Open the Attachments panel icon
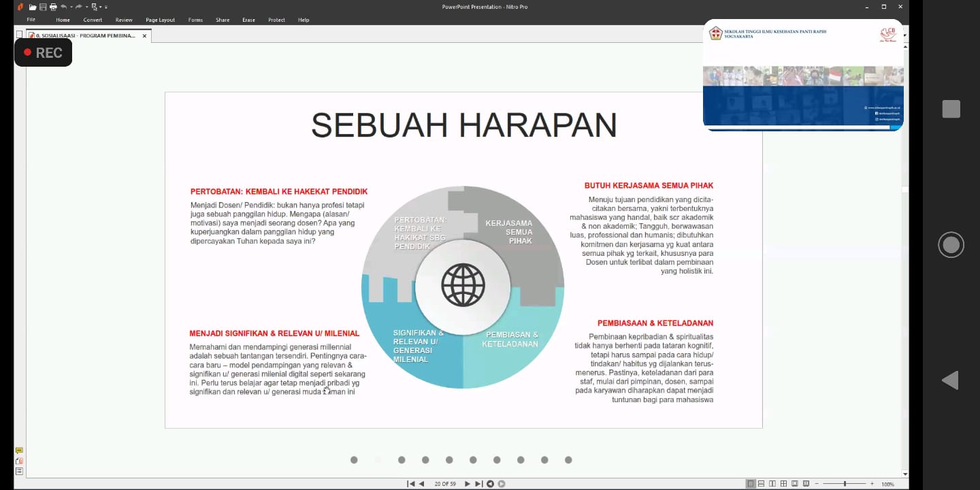Viewport: 980px width, 490px height. coord(19,461)
